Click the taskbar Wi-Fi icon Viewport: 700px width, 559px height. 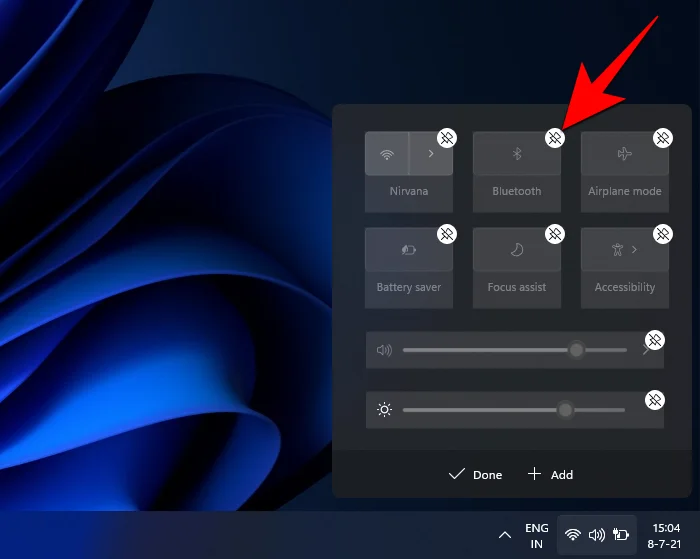[573, 534]
